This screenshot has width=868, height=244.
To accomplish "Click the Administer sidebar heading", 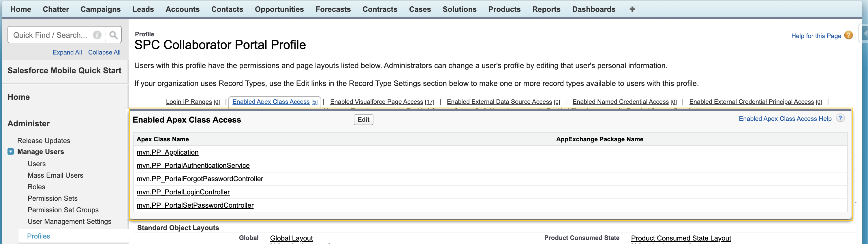I will click(x=29, y=124).
